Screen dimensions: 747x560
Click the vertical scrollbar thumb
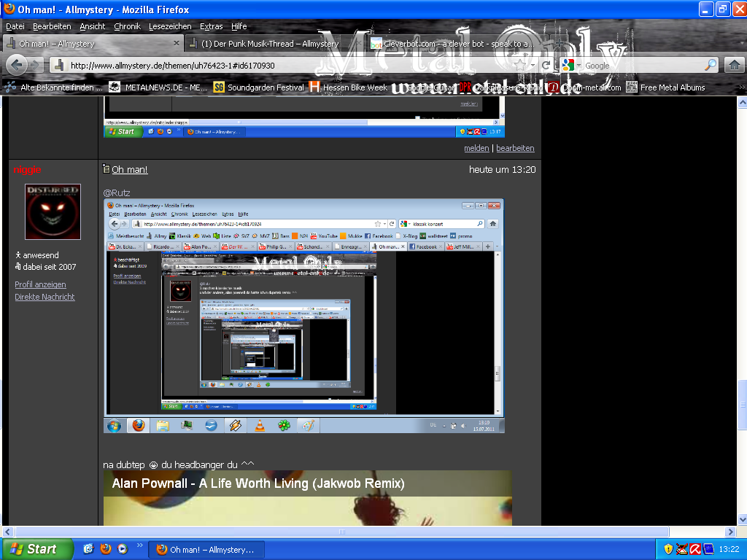point(742,405)
